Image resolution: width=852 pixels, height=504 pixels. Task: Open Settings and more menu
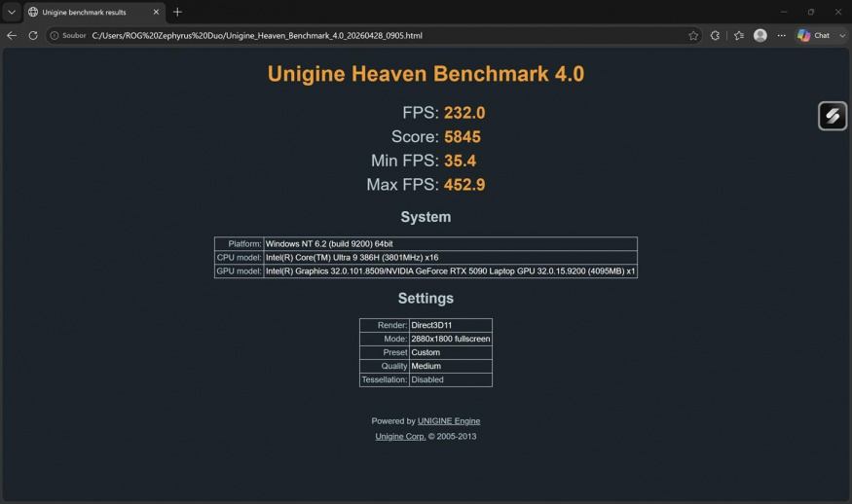(x=781, y=35)
